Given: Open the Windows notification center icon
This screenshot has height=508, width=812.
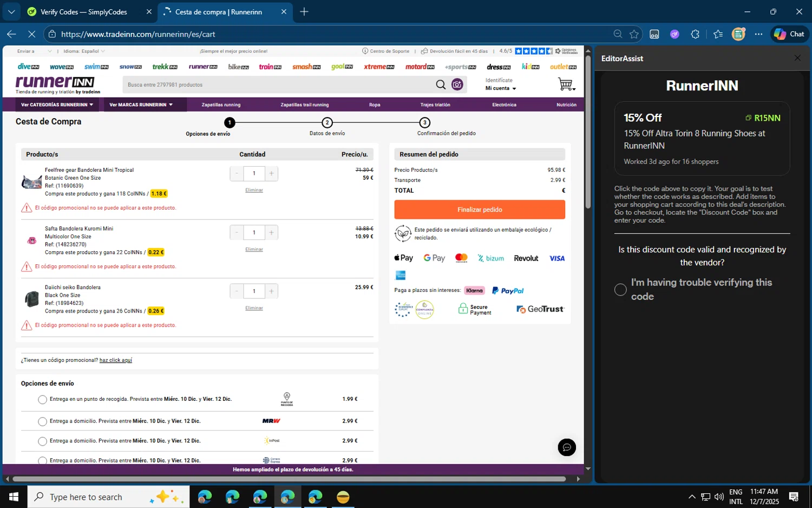Looking at the screenshot, I should point(794,497).
